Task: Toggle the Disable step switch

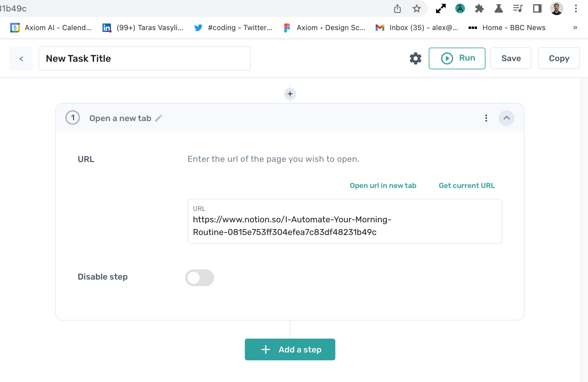Action: [199, 277]
